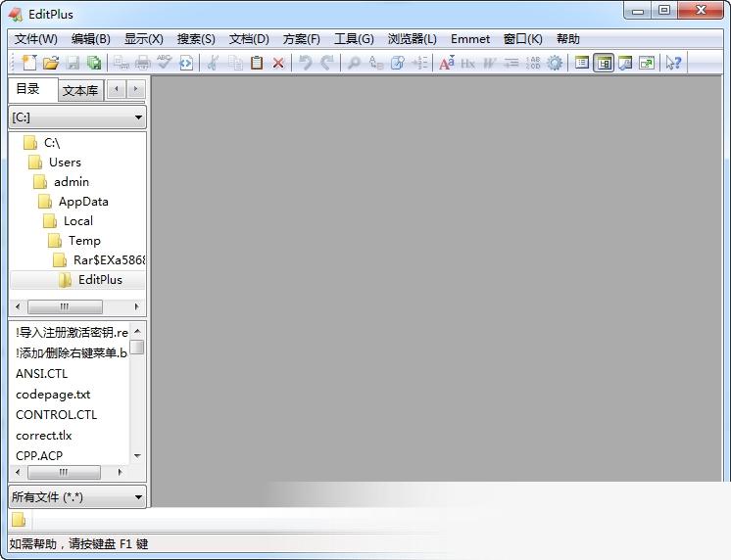Click the View in Browser icon
Image resolution: width=731 pixels, height=560 pixels.
point(186,63)
